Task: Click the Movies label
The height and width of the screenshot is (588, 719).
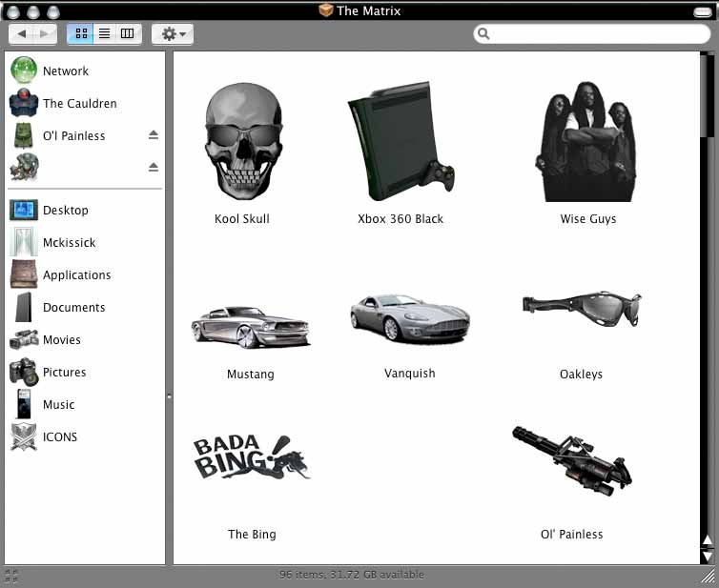Action: pyautogui.click(x=62, y=340)
